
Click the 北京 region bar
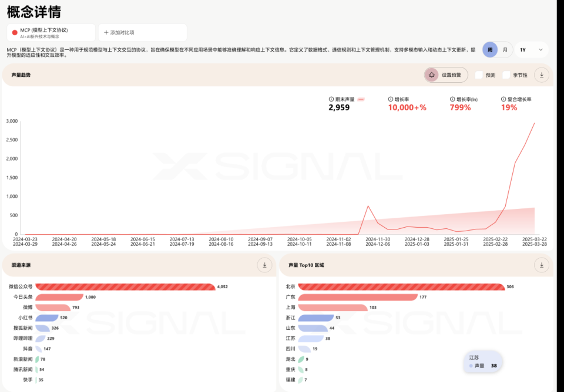click(401, 287)
